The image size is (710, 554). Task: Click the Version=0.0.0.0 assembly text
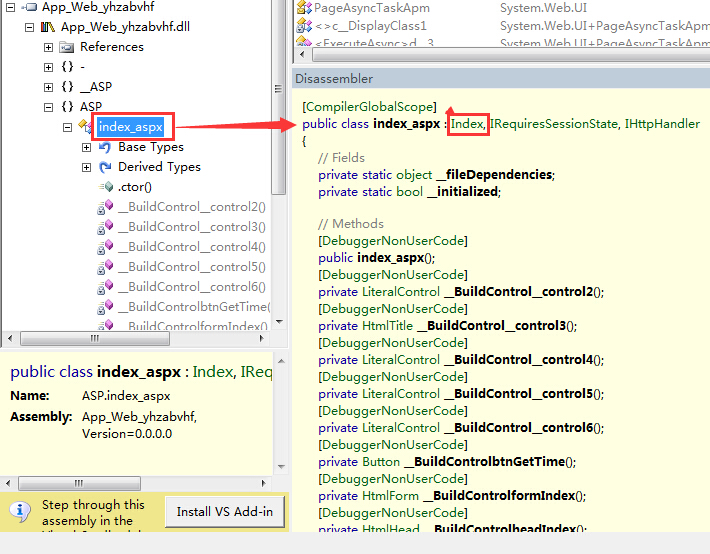point(127,434)
